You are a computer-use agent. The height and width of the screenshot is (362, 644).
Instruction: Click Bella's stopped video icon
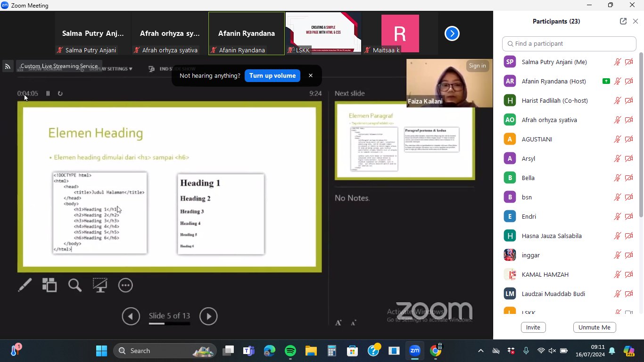629,178
